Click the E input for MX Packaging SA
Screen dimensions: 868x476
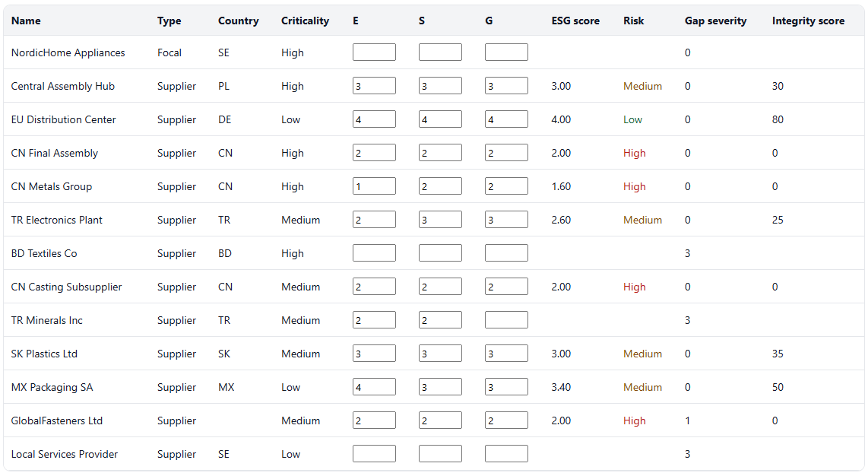pos(374,386)
